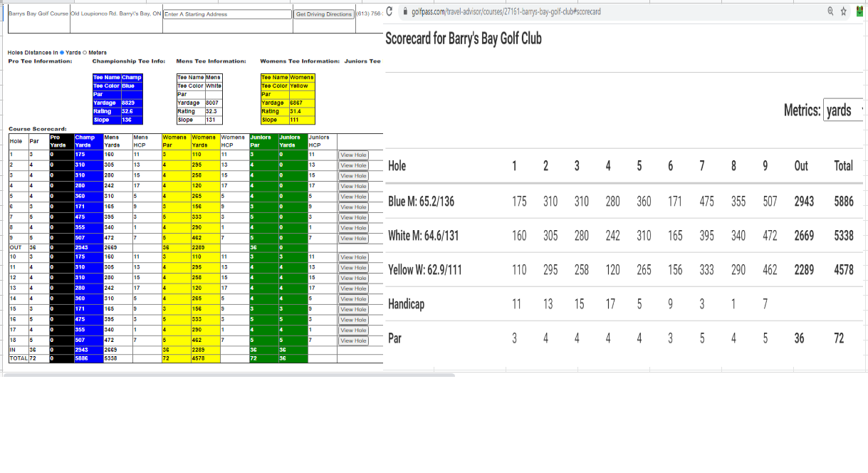This screenshot has width=868, height=473.
Task: Click View Hole button for hole 18
Action: tap(353, 341)
